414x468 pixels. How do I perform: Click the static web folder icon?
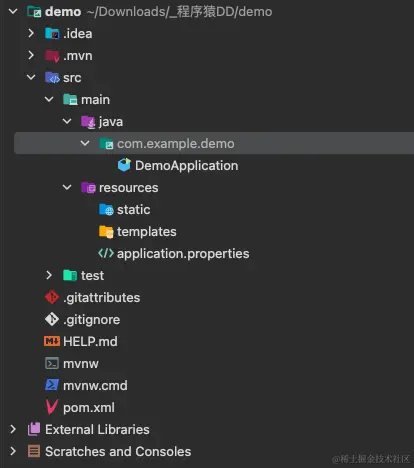tap(106, 209)
